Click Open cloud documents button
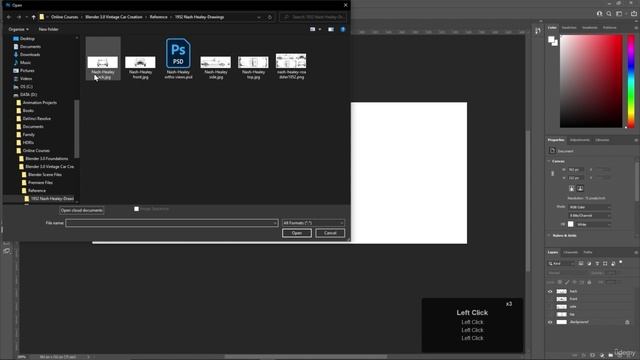This screenshot has width=640, height=360. pyautogui.click(x=82, y=210)
